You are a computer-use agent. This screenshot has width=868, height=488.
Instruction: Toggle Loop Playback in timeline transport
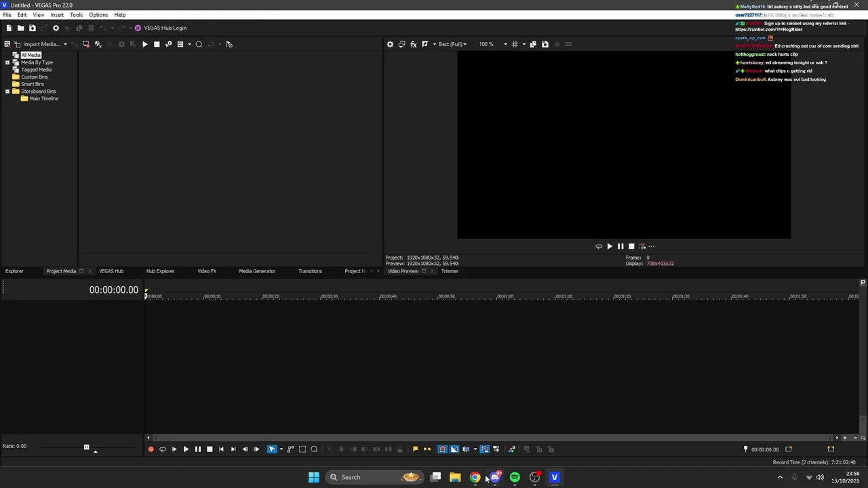pos(163,449)
